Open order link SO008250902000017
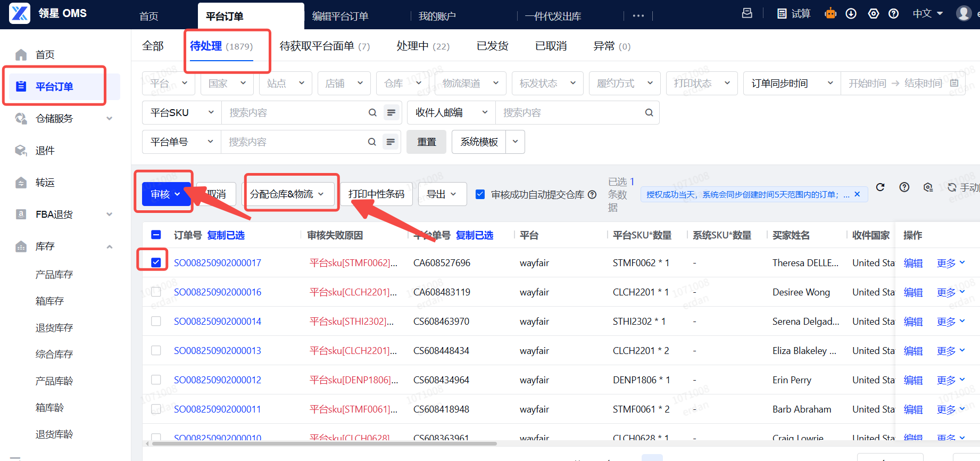980x461 pixels. [x=218, y=263]
